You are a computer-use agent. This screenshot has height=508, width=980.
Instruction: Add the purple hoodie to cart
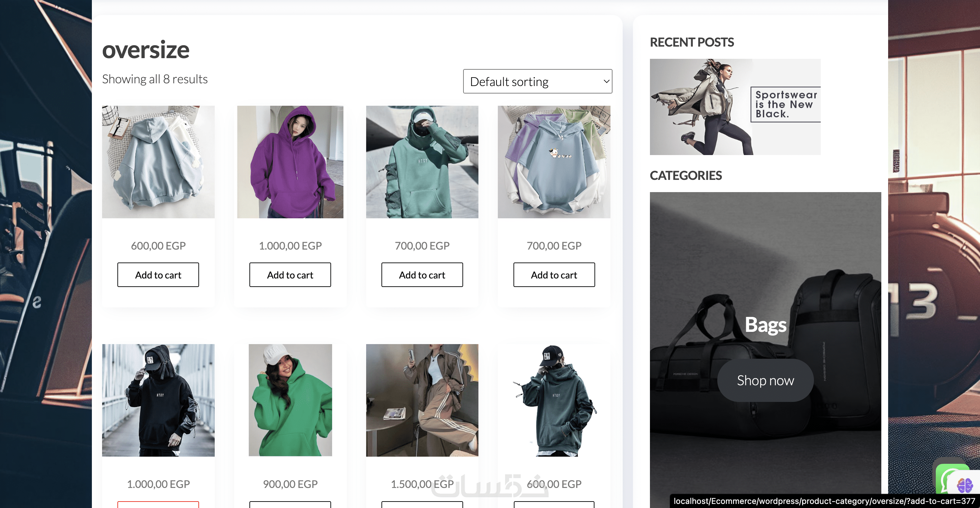click(x=290, y=275)
